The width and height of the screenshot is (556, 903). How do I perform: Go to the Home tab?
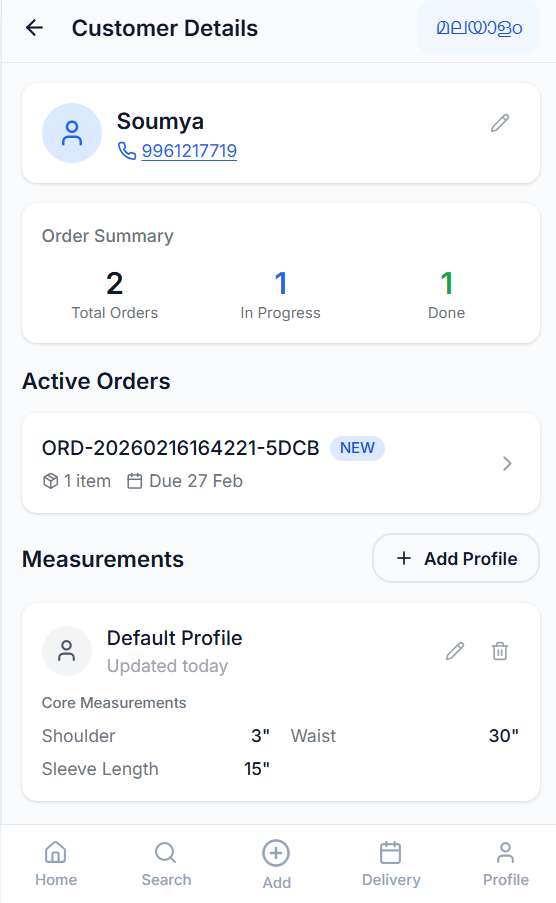coord(56,863)
